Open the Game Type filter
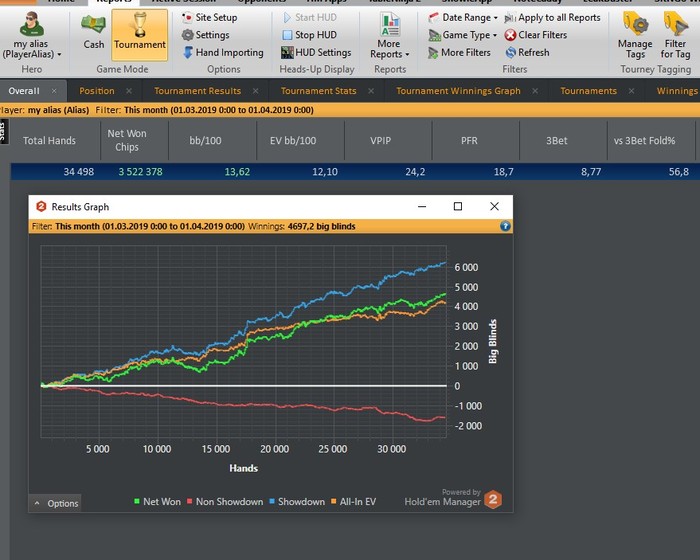This screenshot has width=700, height=560. [x=462, y=35]
